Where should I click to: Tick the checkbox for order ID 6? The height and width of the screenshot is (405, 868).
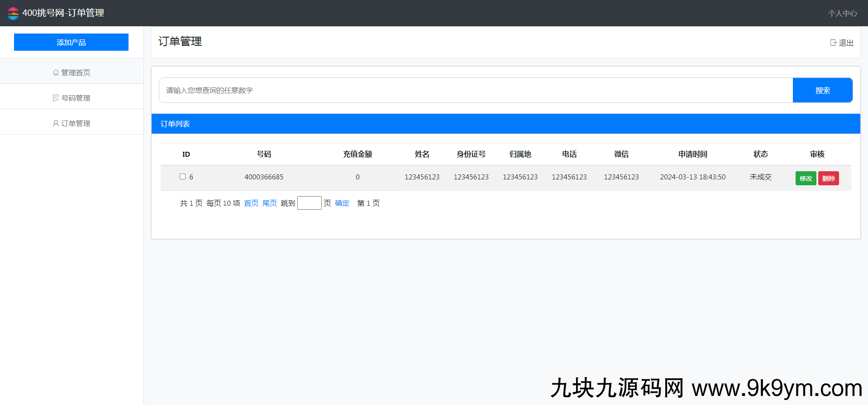(x=182, y=177)
